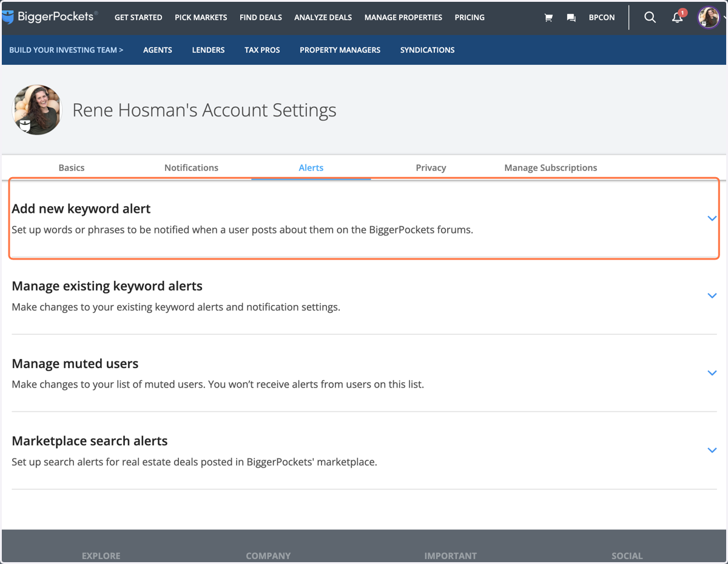Expand Manage muted users chevron
The width and height of the screenshot is (728, 564).
(712, 373)
